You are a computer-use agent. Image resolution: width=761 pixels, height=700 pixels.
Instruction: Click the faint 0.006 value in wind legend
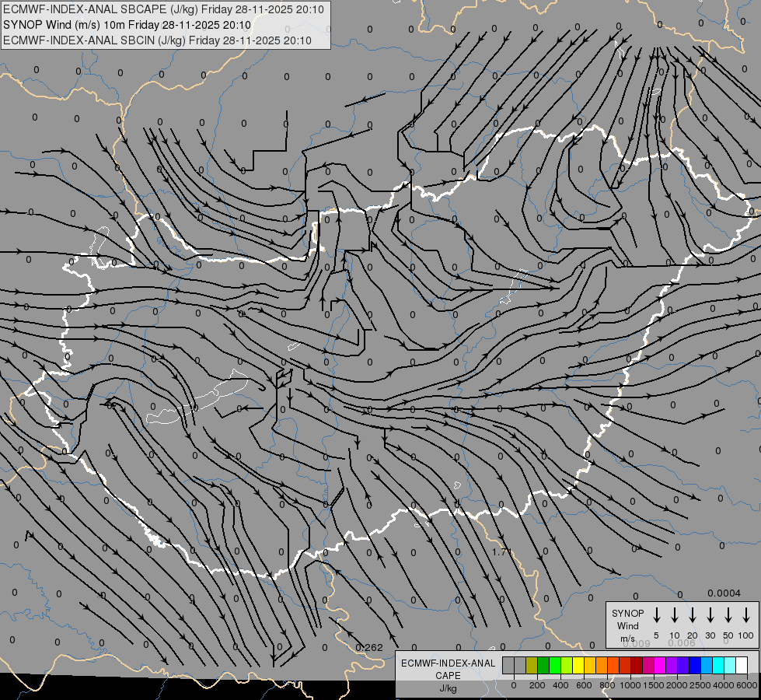682,642
